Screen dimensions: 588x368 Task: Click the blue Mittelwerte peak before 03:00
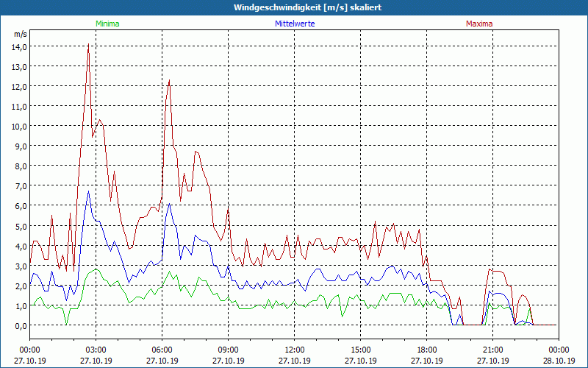pyautogui.click(x=88, y=191)
